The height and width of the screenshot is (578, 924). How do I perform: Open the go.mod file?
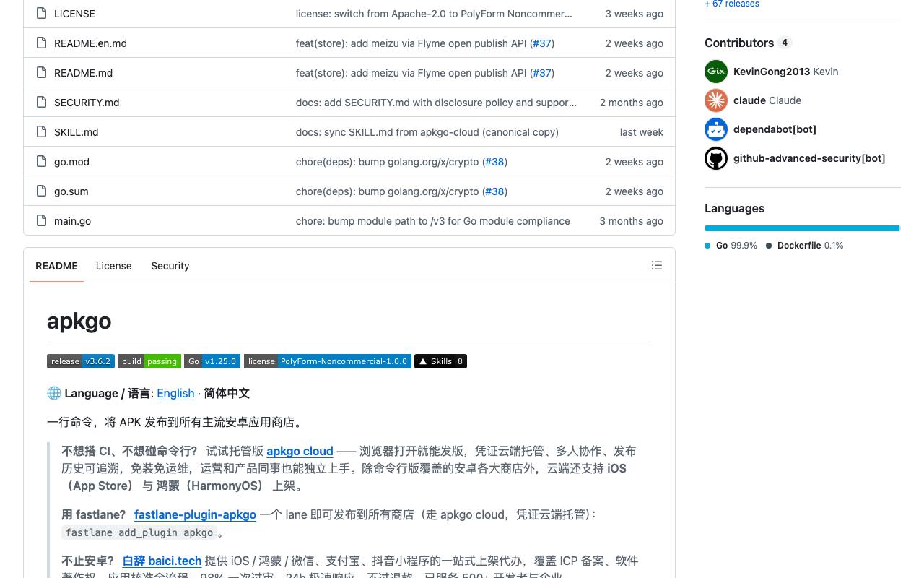click(x=71, y=162)
